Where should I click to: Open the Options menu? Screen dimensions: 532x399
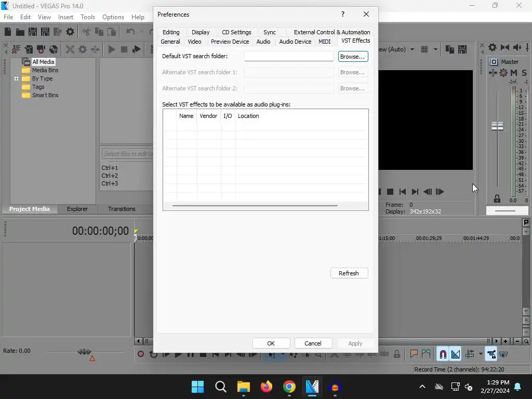[x=113, y=17]
